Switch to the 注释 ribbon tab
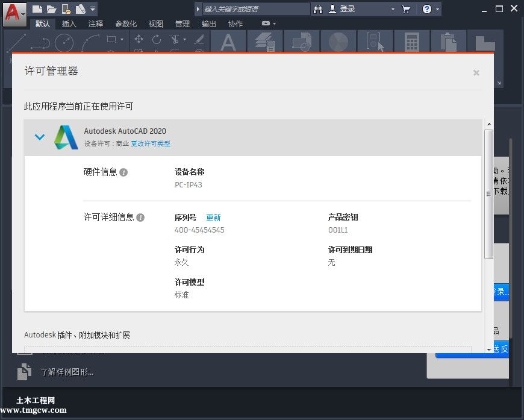524x420 pixels. tap(96, 24)
